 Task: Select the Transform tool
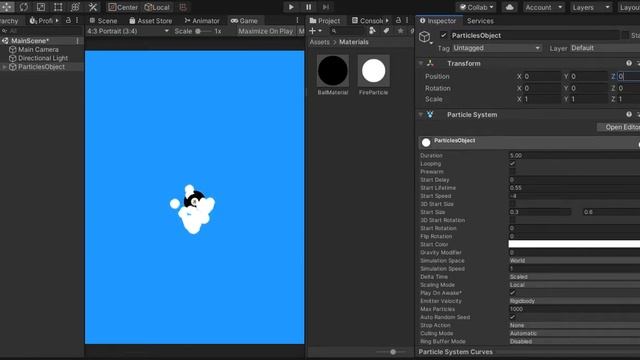[x=75, y=7]
